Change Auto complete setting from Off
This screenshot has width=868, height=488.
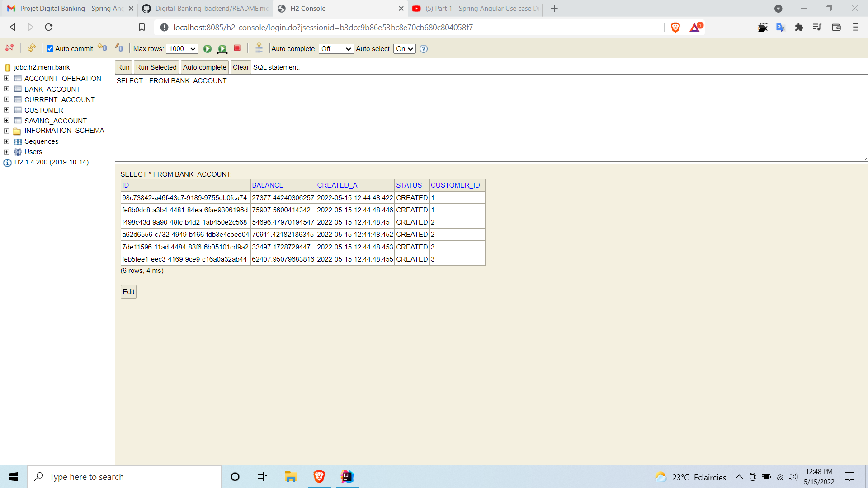tap(335, 49)
